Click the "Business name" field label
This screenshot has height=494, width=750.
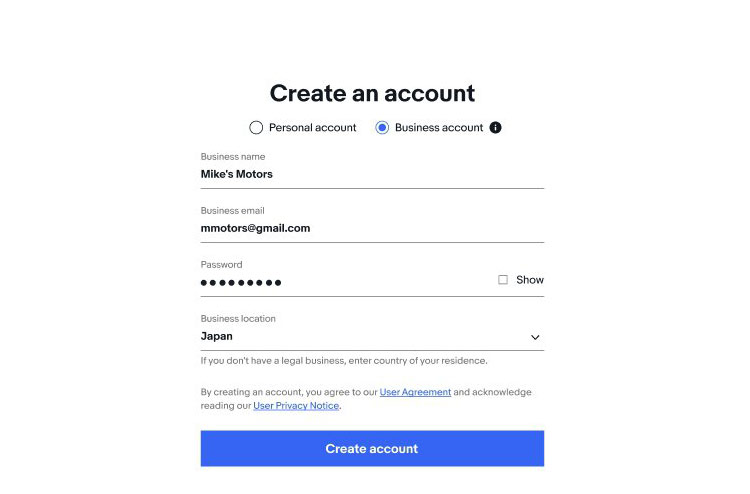click(x=233, y=156)
